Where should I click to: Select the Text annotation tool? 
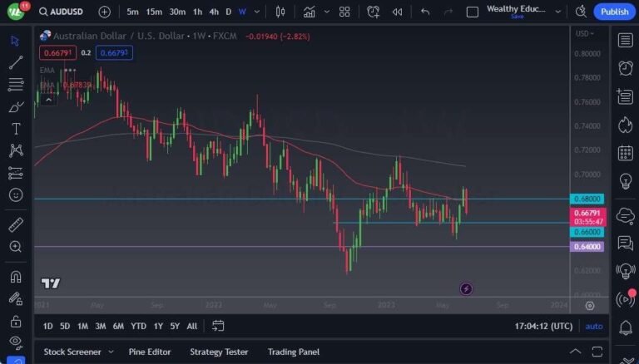click(x=16, y=129)
